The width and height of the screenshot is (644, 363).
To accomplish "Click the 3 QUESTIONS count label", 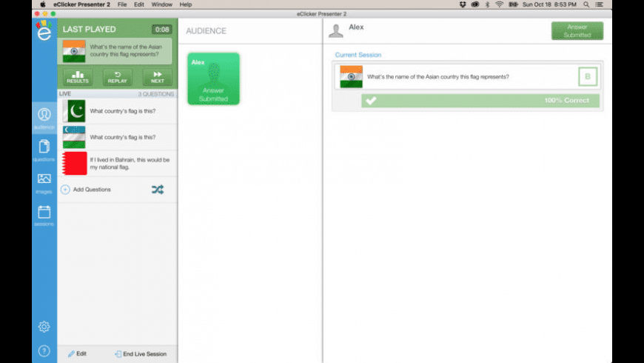I will coord(155,94).
